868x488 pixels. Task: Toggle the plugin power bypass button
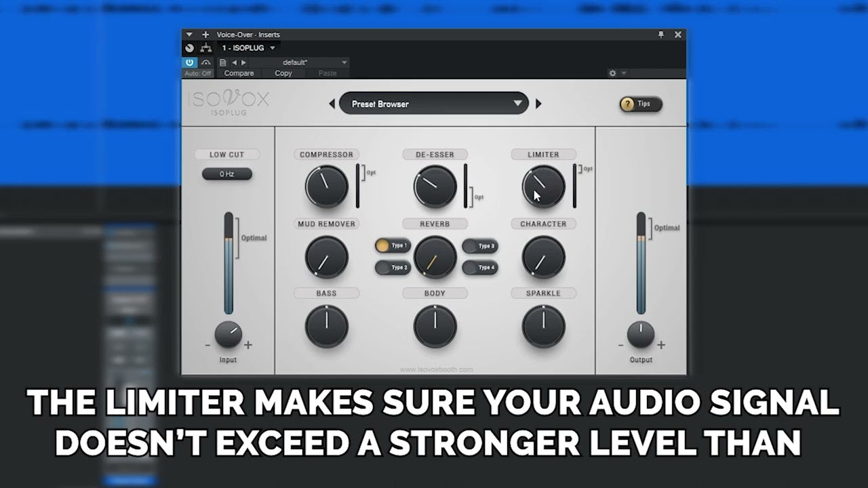click(189, 62)
